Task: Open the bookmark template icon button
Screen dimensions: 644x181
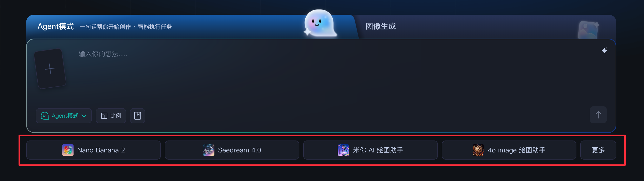Action: pyautogui.click(x=138, y=116)
